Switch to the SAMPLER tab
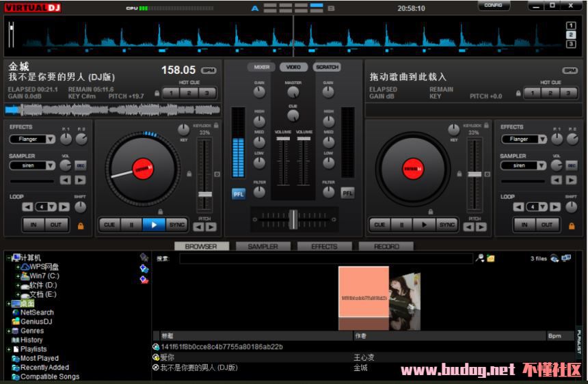 pyautogui.click(x=263, y=246)
